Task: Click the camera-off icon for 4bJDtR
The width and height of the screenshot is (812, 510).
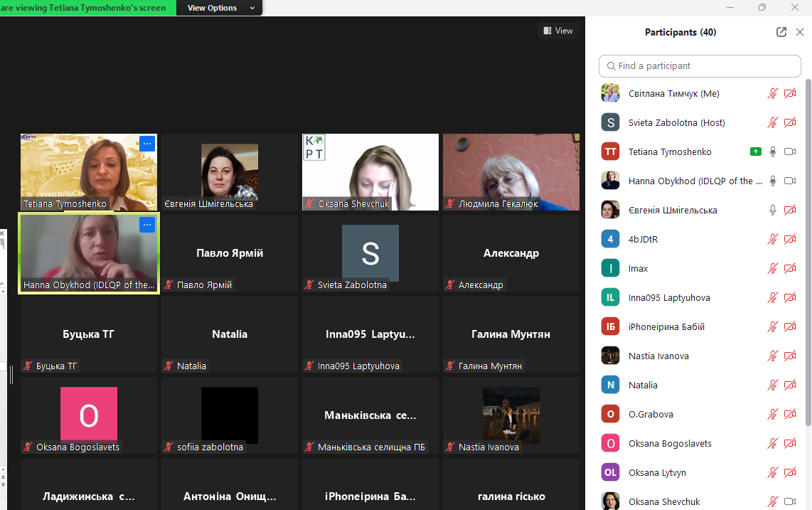Action: point(790,240)
